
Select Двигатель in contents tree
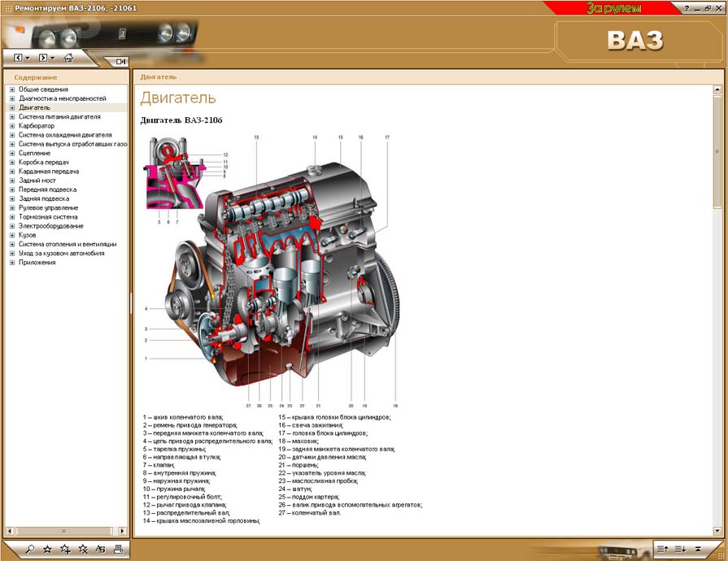click(34, 107)
